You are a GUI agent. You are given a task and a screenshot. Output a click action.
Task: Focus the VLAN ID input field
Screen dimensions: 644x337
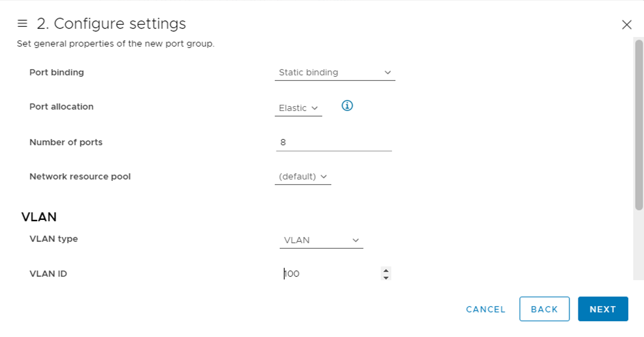click(330, 274)
